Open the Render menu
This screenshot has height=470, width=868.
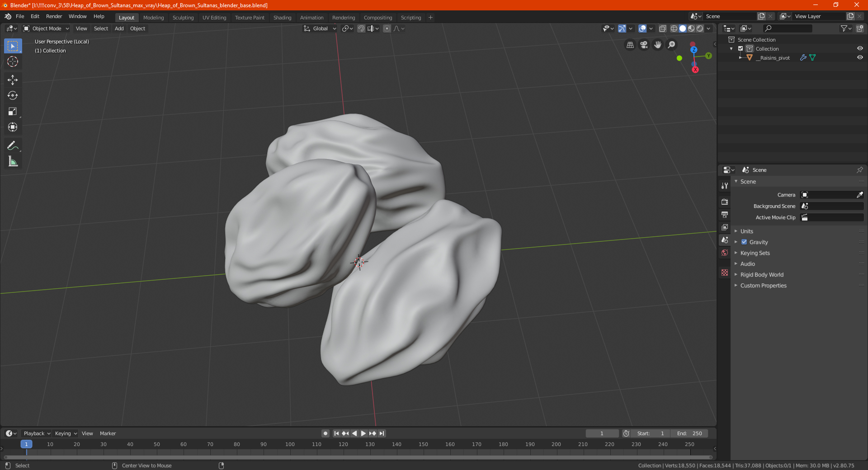pos(54,16)
